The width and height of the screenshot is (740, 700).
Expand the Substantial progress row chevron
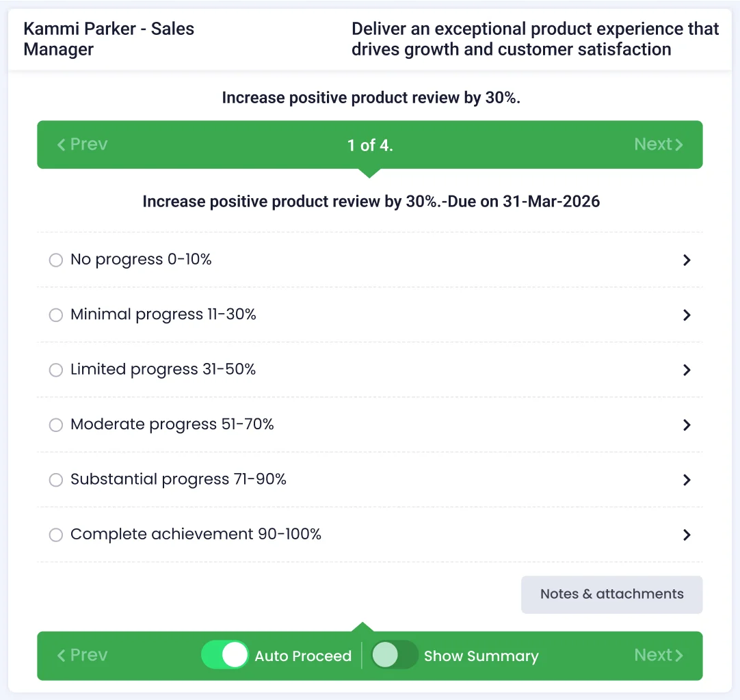tap(687, 480)
